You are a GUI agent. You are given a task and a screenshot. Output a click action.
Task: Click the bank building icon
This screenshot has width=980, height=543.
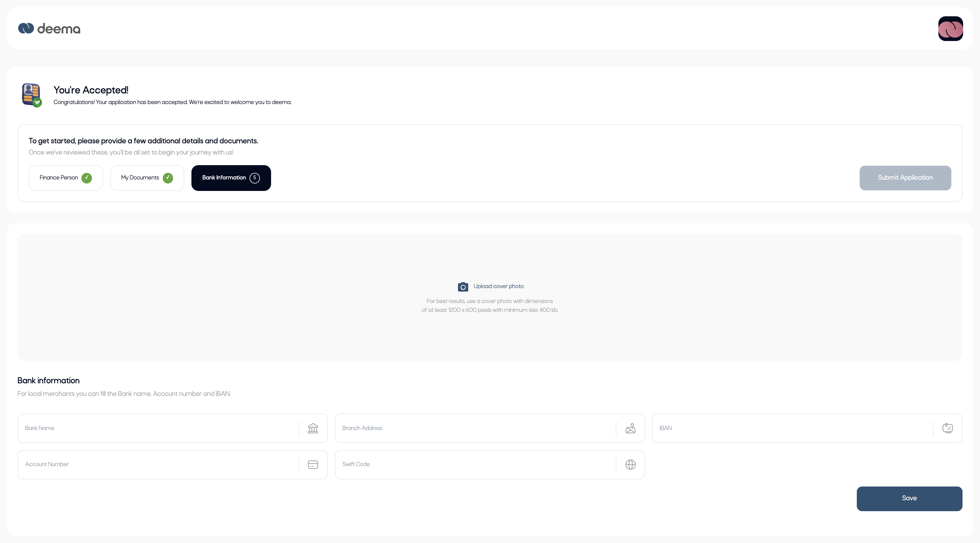click(313, 428)
